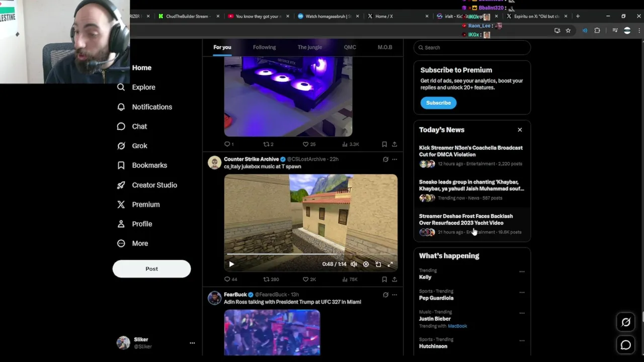This screenshot has width=644, height=362.
Task: Open Grok from the sidebar
Action: pos(132,146)
